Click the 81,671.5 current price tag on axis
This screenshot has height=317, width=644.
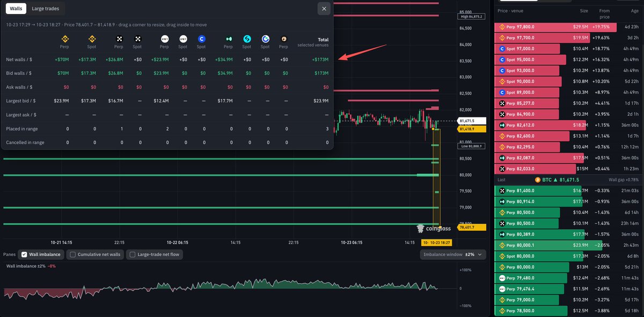[471, 121]
